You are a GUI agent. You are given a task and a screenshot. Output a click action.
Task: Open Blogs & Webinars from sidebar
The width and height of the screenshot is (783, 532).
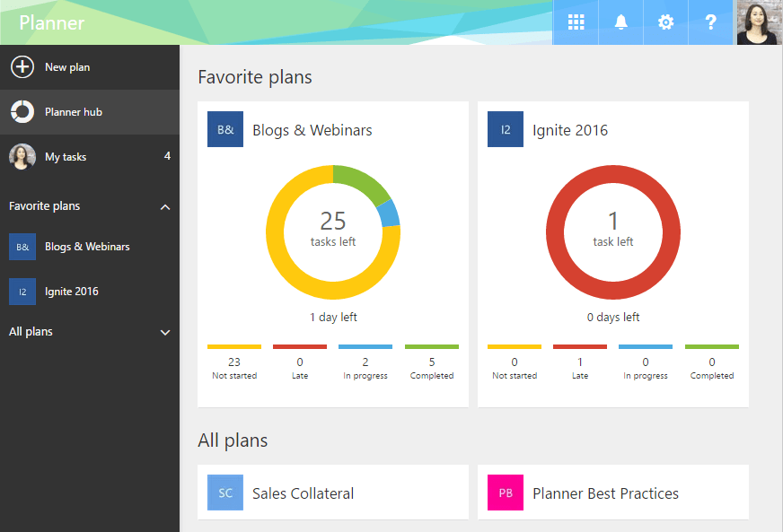[x=90, y=247]
